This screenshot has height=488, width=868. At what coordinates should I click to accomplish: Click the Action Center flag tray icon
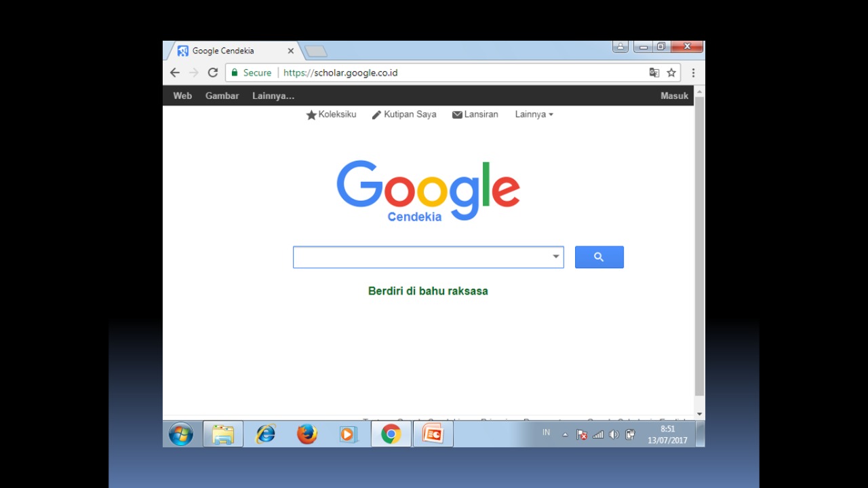tap(582, 434)
